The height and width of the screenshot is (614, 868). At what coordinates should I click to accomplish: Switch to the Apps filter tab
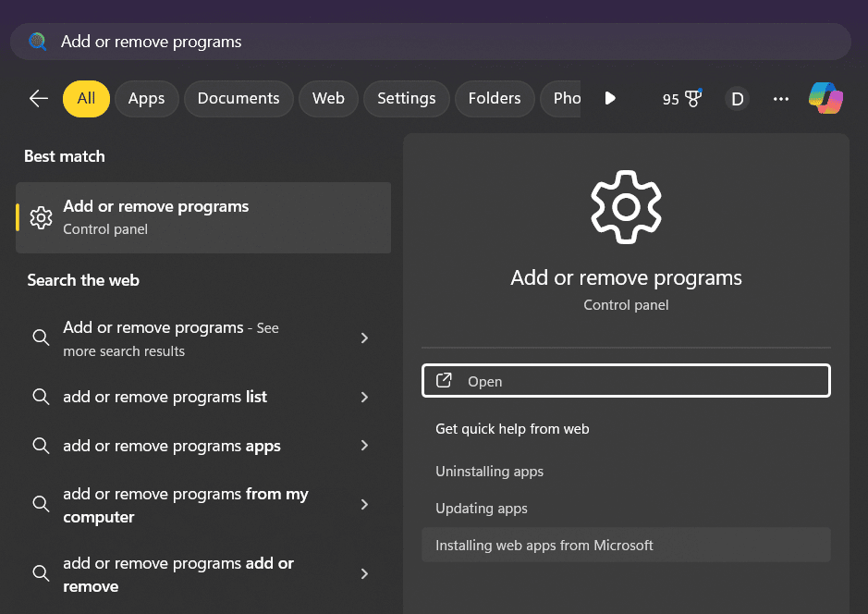(147, 99)
